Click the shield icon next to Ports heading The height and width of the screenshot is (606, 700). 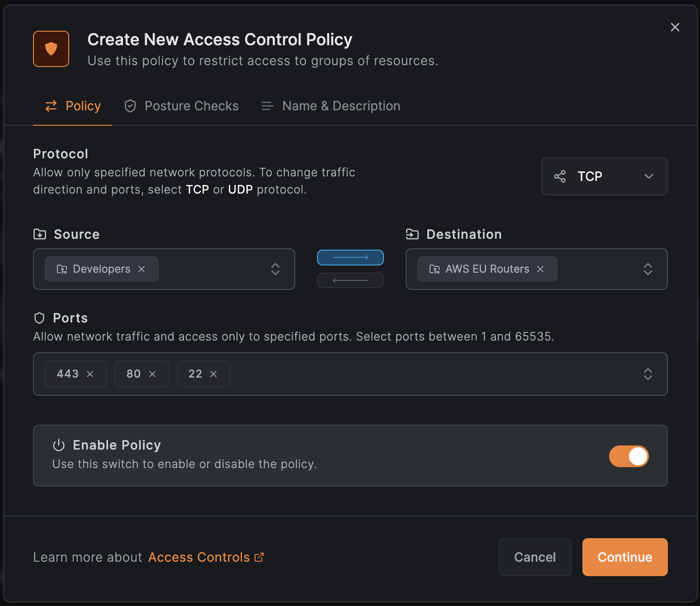point(39,318)
